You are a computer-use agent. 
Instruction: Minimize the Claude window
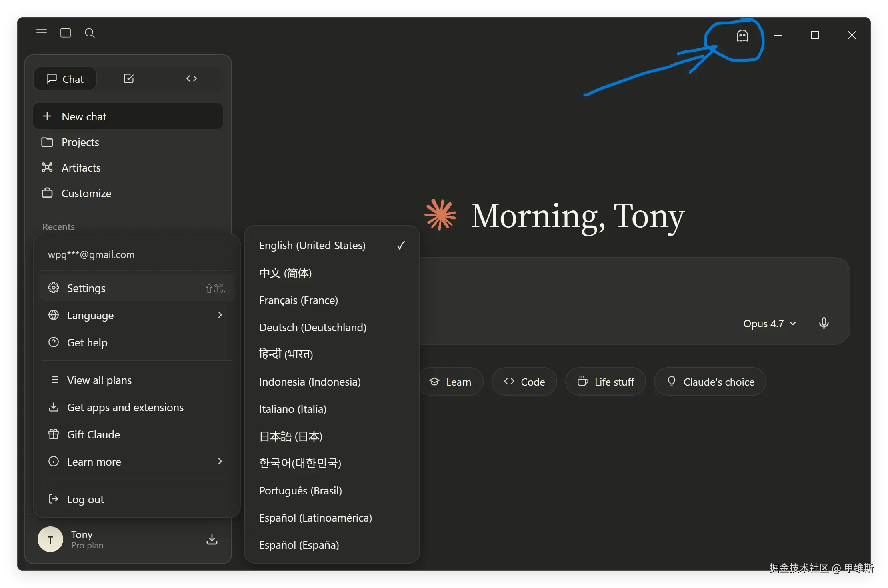(x=778, y=35)
